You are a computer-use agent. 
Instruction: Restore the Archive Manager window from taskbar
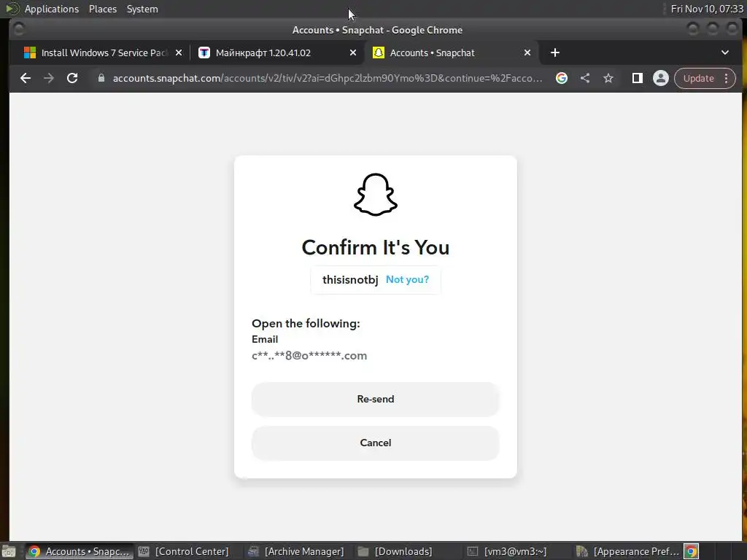click(x=296, y=551)
